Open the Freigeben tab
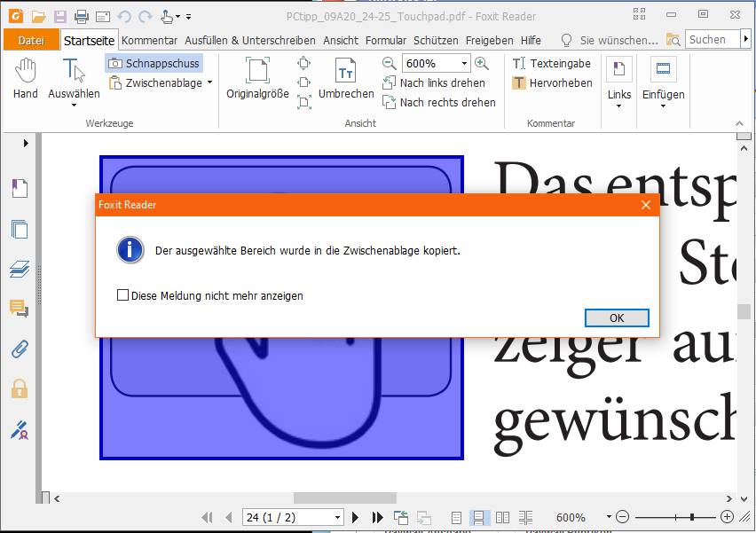The image size is (756, 533). tap(490, 41)
